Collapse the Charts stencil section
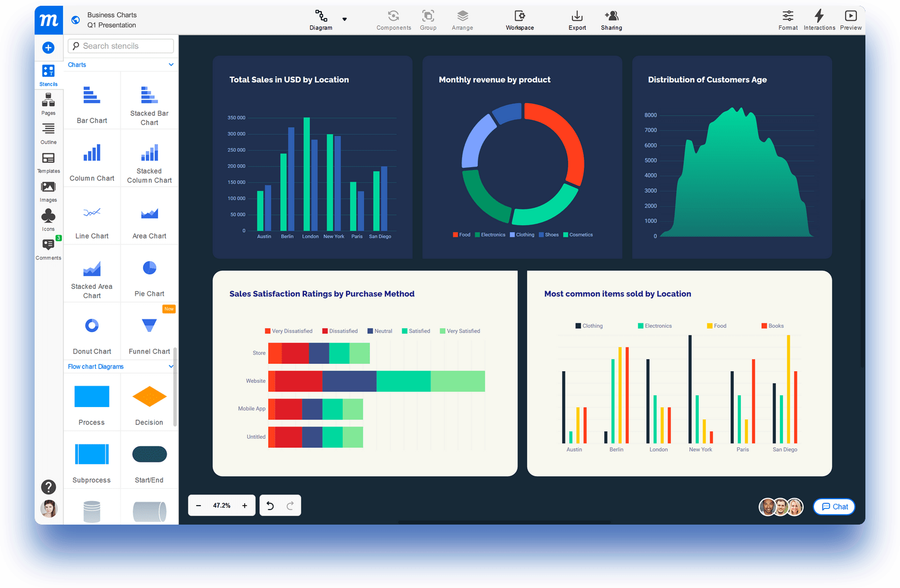 (x=171, y=65)
